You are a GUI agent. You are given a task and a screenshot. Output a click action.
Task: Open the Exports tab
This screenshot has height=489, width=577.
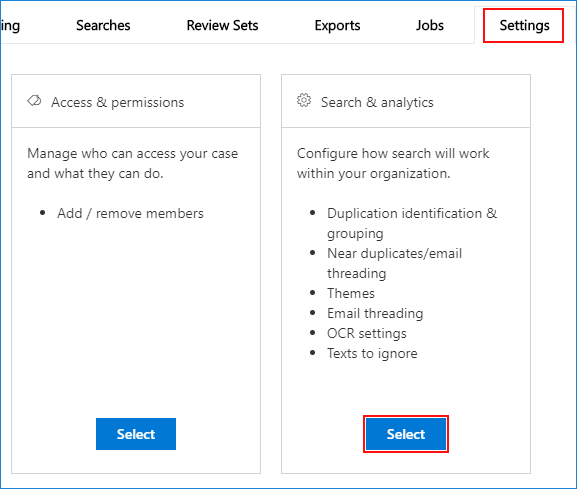pos(337,25)
